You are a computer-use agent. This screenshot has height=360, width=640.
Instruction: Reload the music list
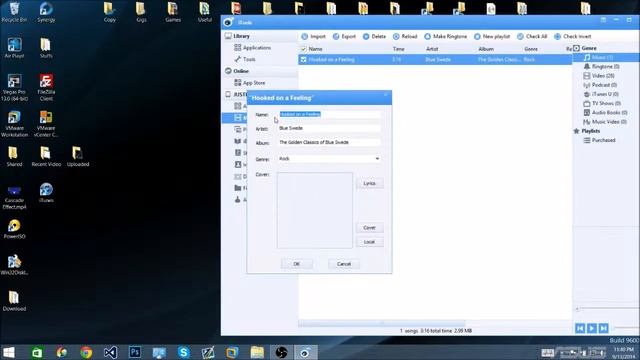(405, 36)
